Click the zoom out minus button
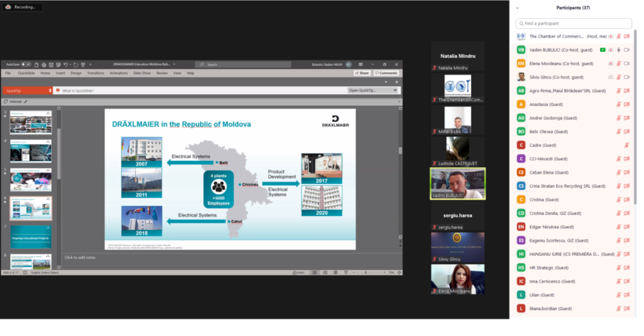Image resolution: width=644 pixels, height=336 pixels. click(x=353, y=273)
